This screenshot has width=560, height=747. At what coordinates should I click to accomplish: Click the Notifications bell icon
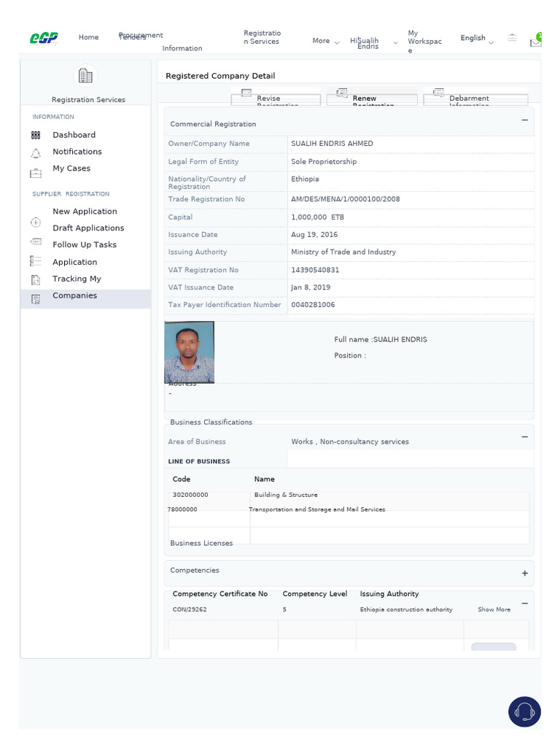coord(36,153)
